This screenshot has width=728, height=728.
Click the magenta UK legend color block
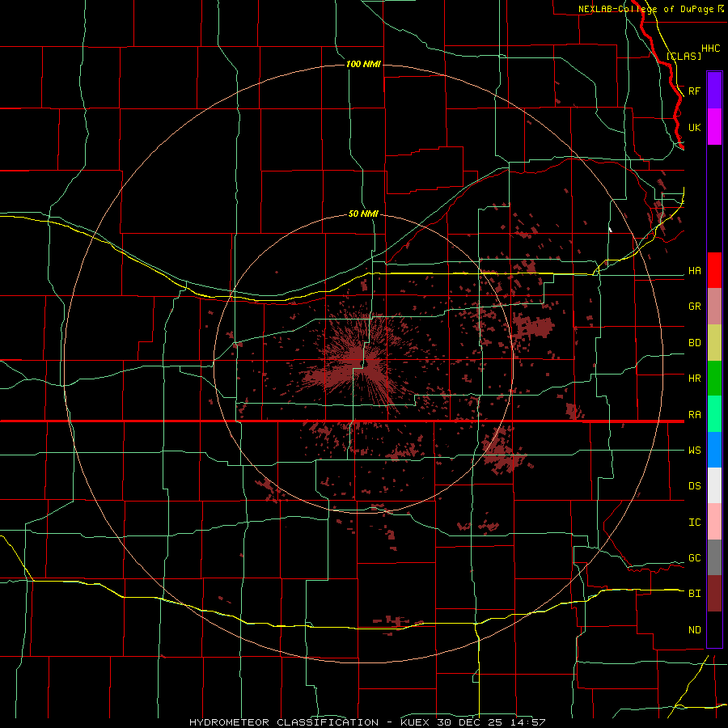tap(714, 127)
